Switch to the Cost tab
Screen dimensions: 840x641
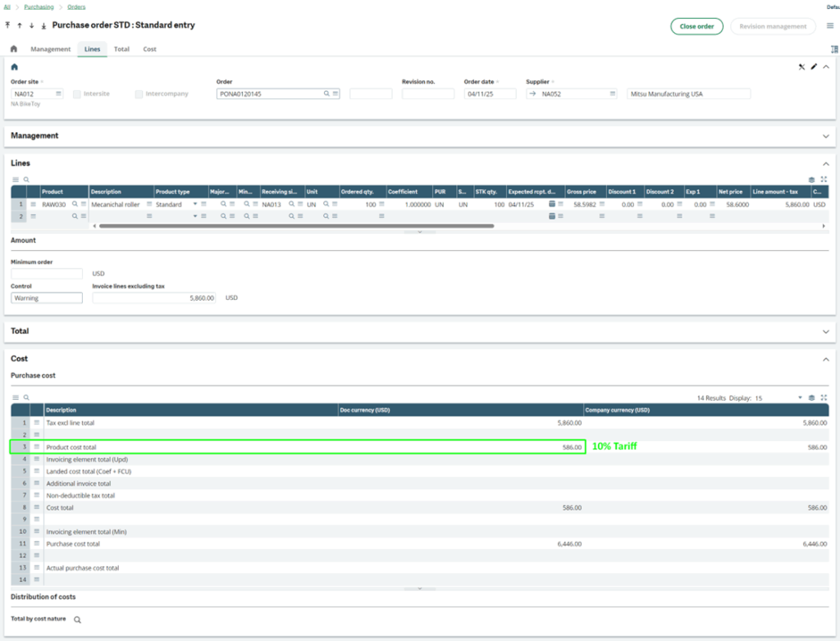tap(150, 49)
